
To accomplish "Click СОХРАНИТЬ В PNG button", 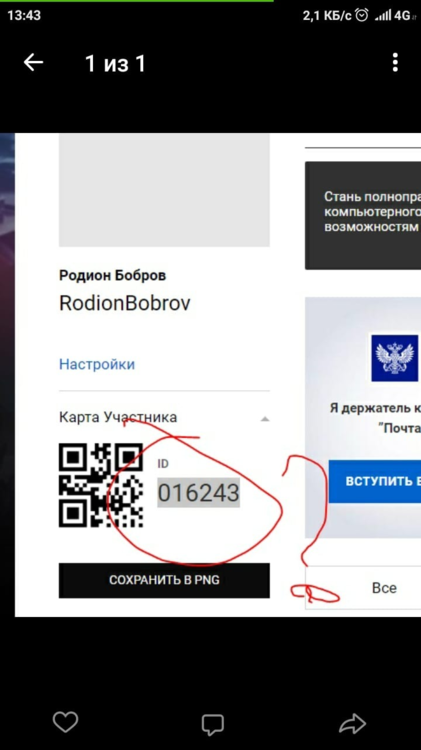I will pyautogui.click(x=164, y=580).
